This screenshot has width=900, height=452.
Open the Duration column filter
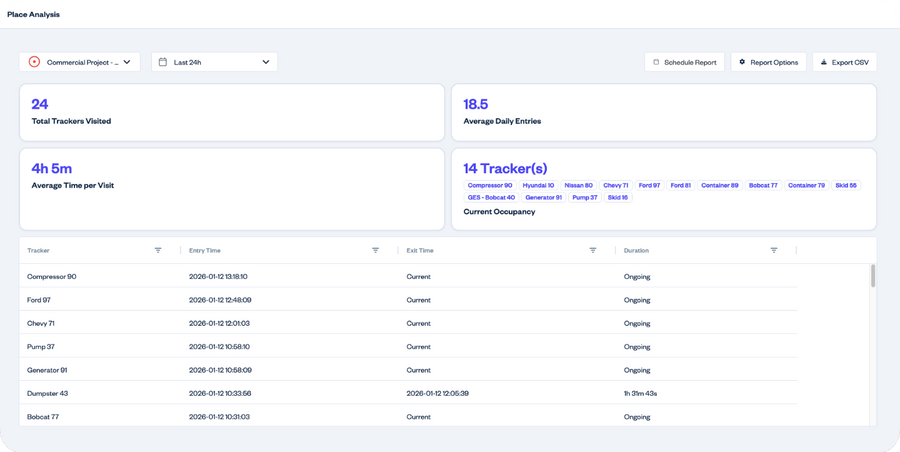click(x=773, y=250)
